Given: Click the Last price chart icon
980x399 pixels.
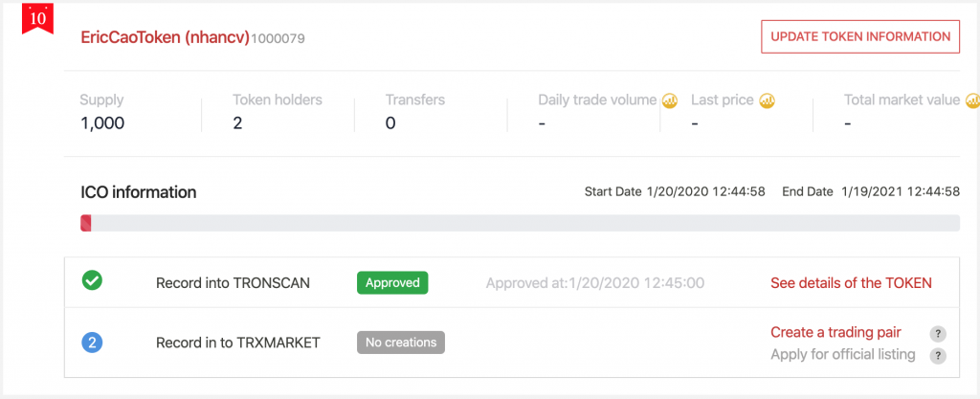Looking at the screenshot, I should [767, 100].
